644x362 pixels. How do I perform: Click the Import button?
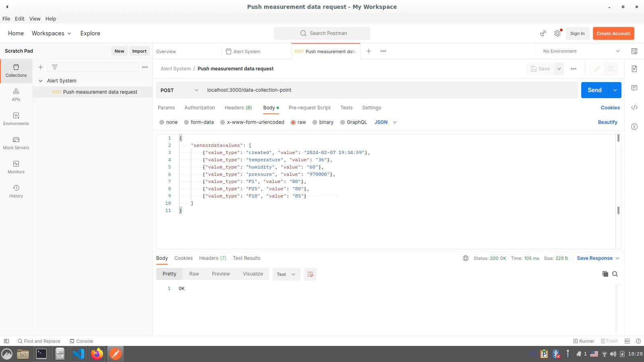[x=139, y=51]
